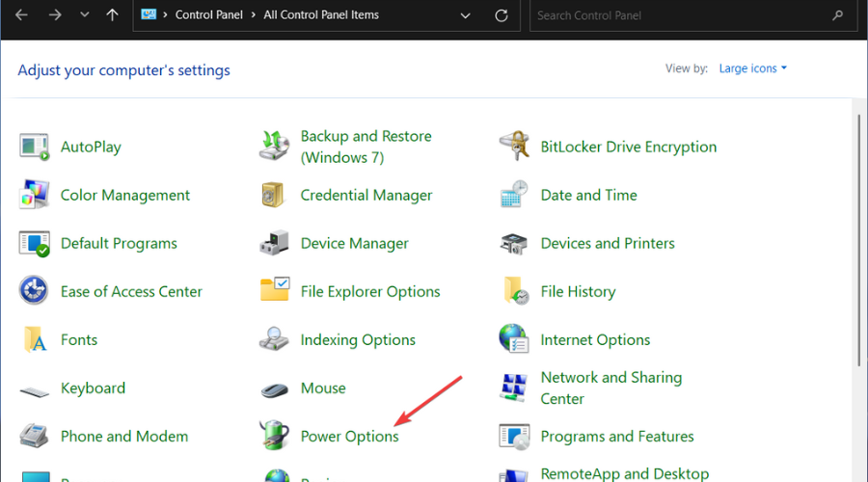Open the AutoPlay link
Screen dimensions: 868x482
[x=91, y=147]
